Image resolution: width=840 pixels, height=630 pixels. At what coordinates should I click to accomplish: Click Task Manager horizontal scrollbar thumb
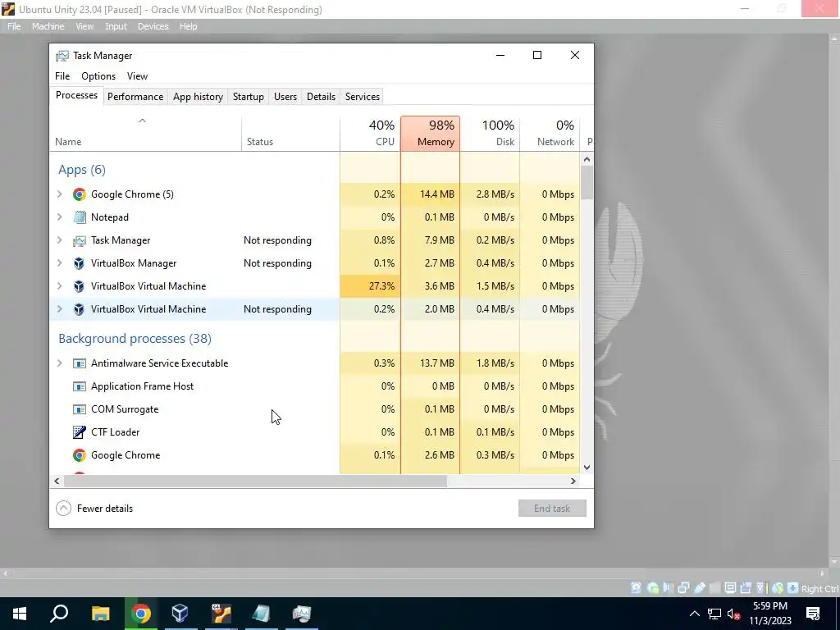(256, 481)
